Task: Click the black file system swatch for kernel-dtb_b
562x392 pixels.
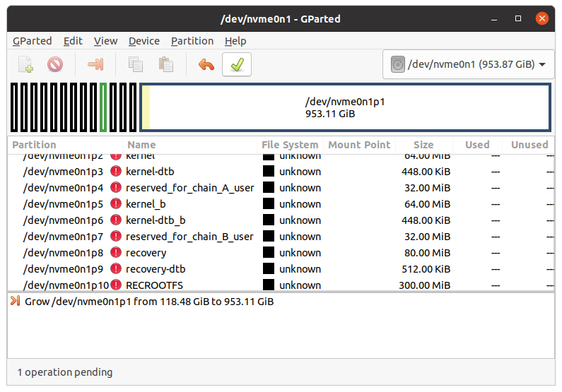Action: 269,220
